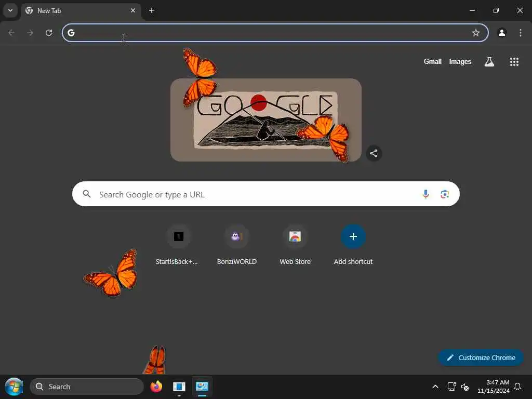532x399 pixels.
Task: Search by image with Google Lens icon
Action: click(445, 194)
